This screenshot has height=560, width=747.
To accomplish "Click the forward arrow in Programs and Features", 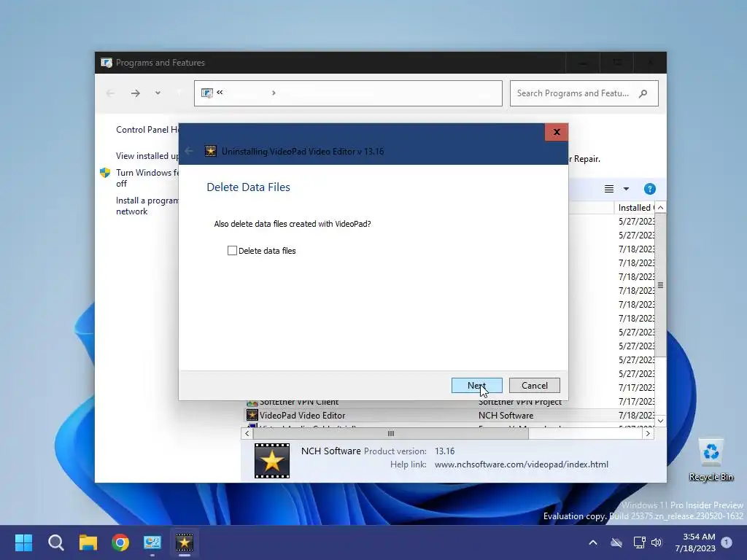I will point(135,93).
